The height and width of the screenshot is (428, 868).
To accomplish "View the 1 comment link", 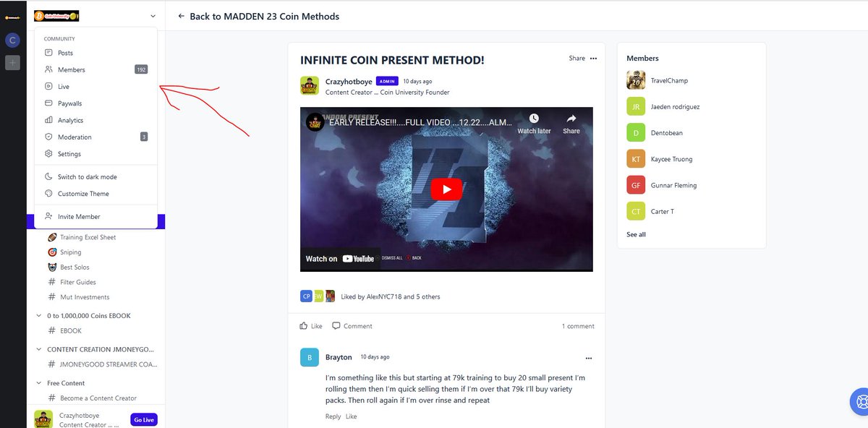I will coord(578,326).
